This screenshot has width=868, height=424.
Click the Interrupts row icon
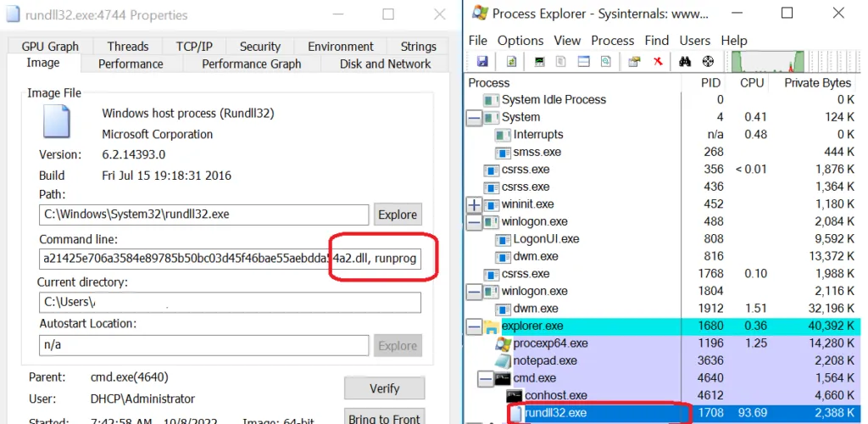click(x=503, y=135)
